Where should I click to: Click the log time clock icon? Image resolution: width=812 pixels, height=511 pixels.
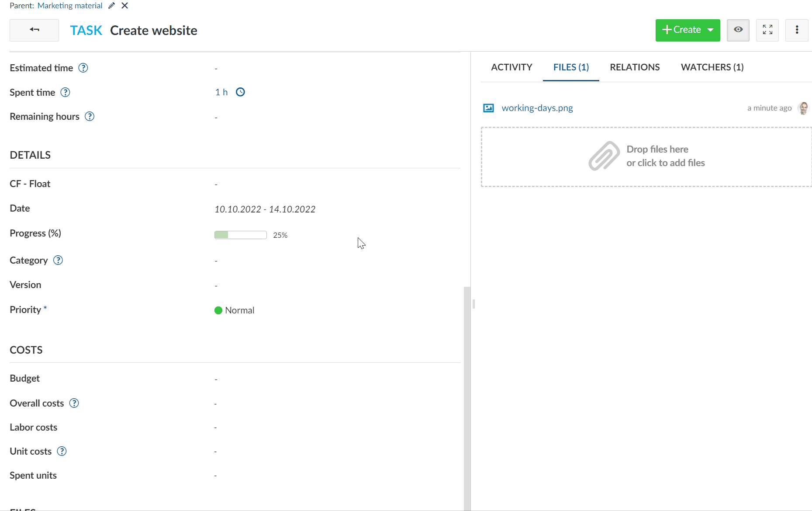[x=240, y=92]
